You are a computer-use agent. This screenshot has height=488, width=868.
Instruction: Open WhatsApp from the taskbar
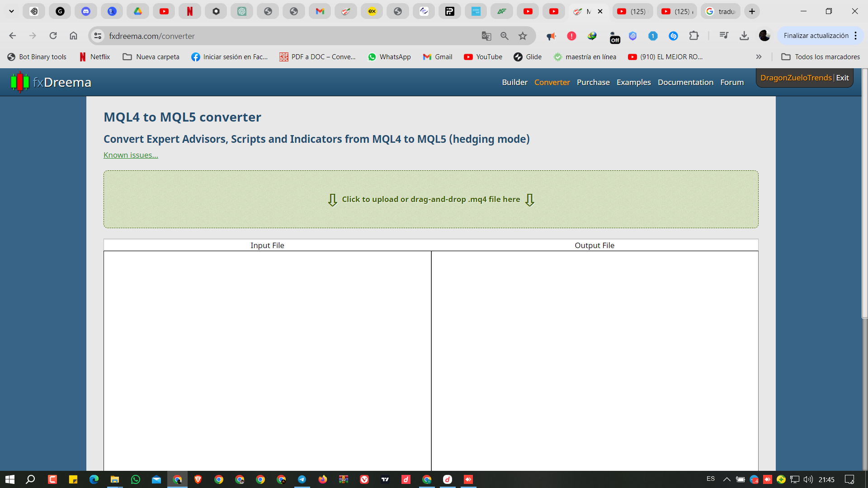(135, 479)
